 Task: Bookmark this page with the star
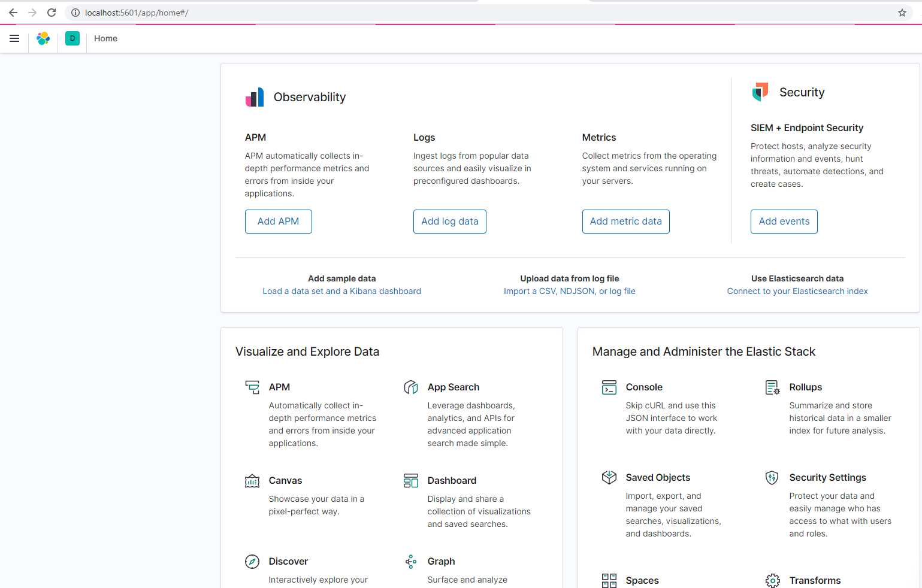pos(902,13)
